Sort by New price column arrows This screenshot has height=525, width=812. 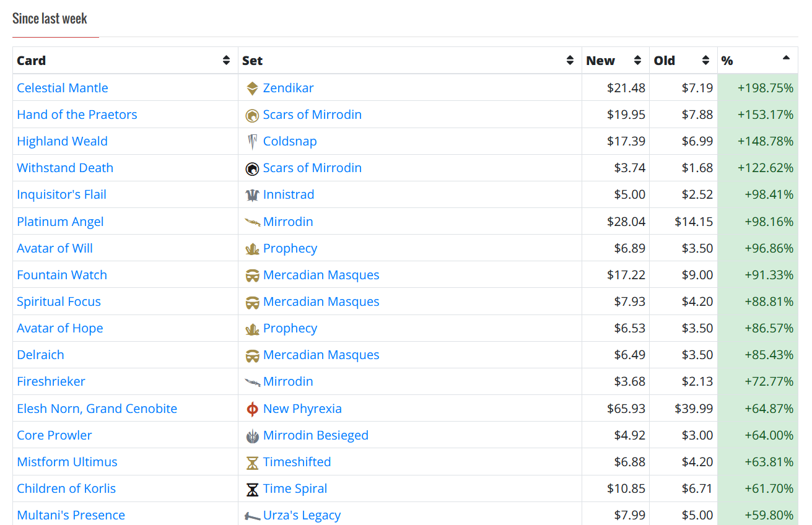tap(637, 61)
